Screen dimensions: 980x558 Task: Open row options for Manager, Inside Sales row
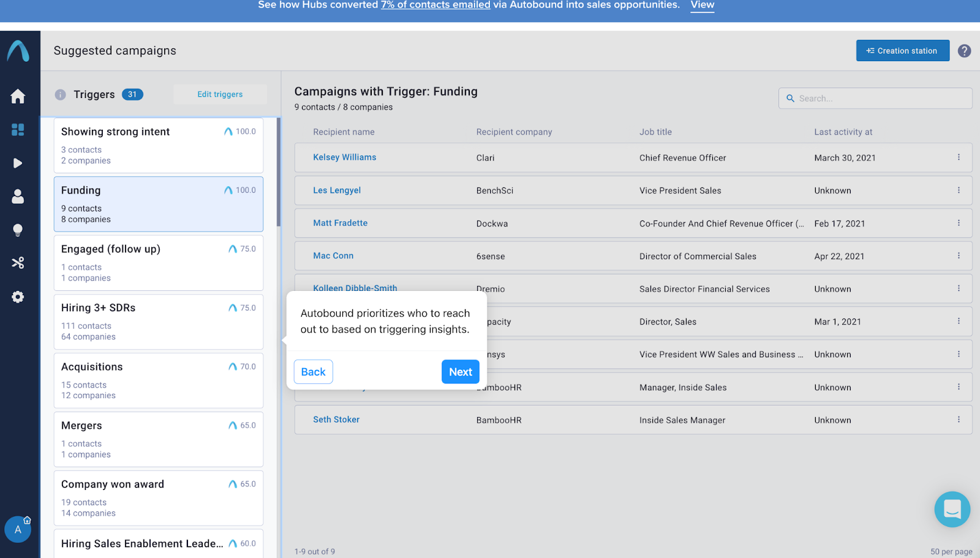959,387
